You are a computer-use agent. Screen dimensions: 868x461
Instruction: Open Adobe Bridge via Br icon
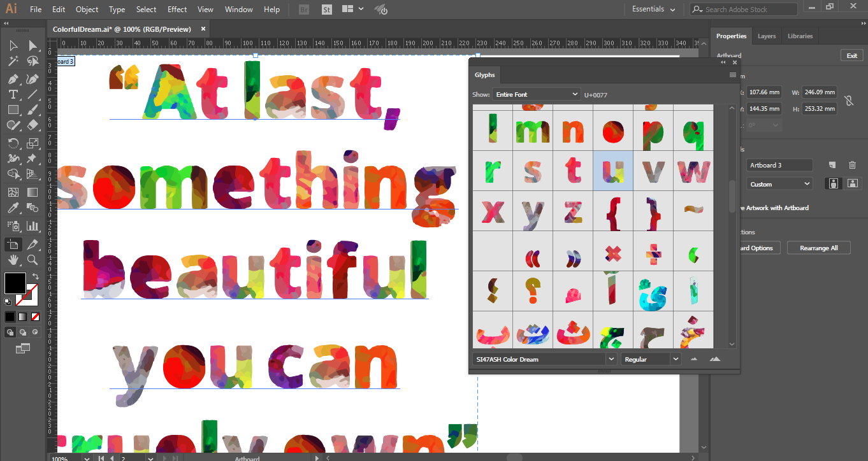[305, 10]
